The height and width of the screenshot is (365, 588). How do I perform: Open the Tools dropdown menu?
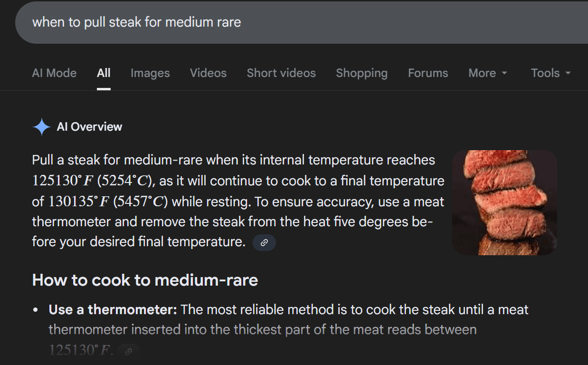coord(551,73)
